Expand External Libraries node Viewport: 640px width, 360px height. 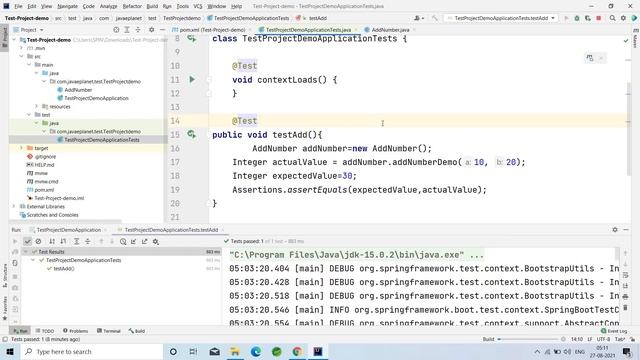(14, 207)
